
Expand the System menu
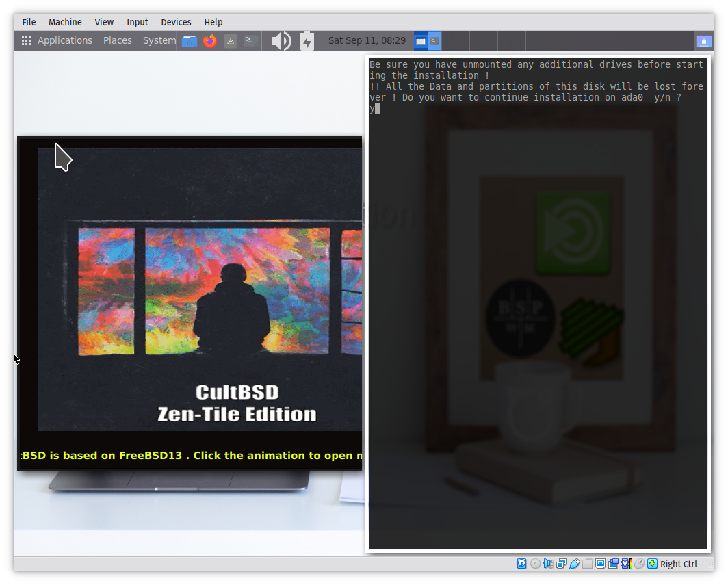click(x=159, y=40)
